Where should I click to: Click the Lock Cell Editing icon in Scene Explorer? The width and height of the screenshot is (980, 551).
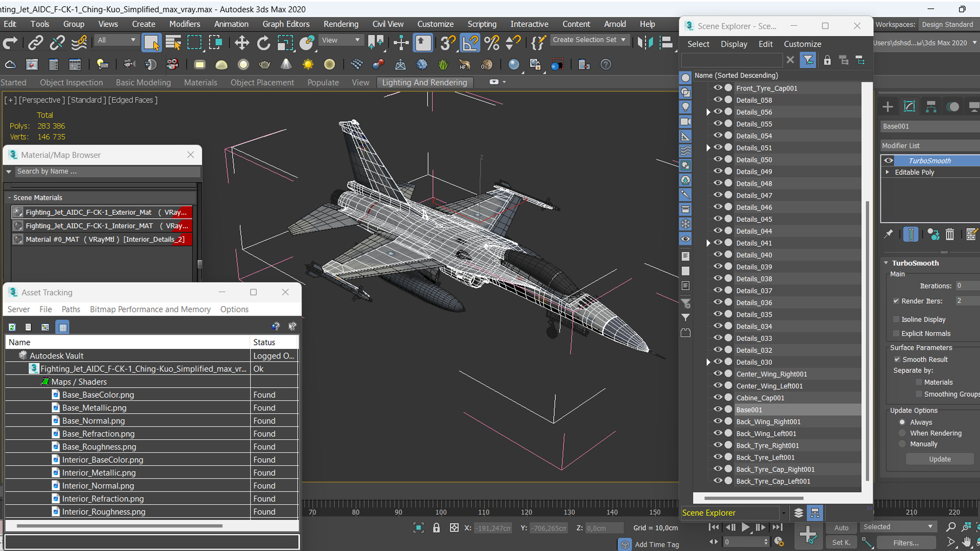point(827,60)
